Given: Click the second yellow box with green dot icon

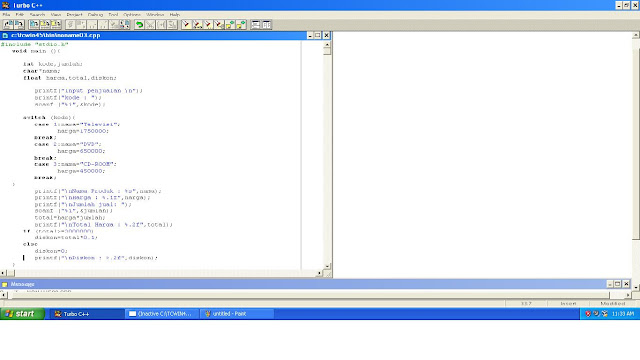Looking at the screenshot, I should (x=241, y=24).
